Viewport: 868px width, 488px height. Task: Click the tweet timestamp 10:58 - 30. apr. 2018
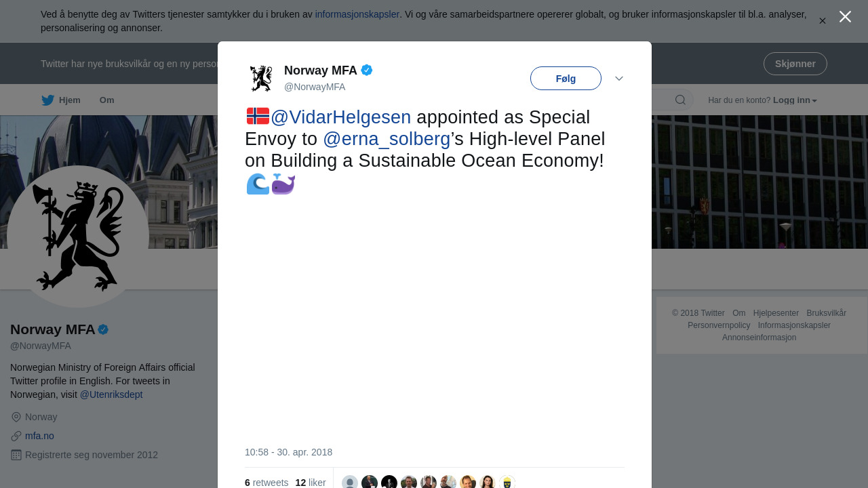coord(288,452)
